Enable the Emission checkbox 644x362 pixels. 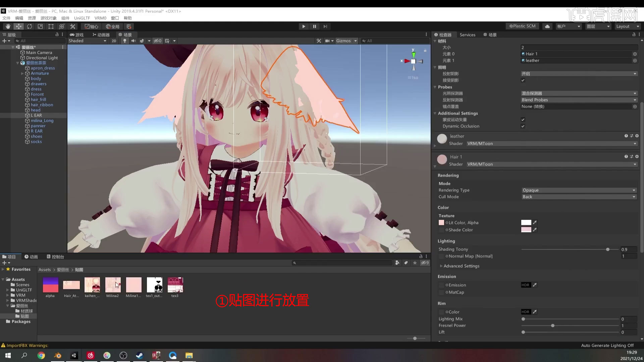[x=441, y=285]
